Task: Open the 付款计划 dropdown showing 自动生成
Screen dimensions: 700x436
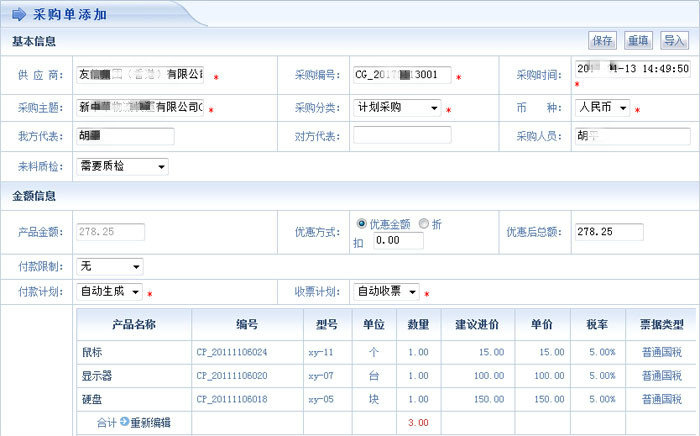Action: (x=109, y=292)
